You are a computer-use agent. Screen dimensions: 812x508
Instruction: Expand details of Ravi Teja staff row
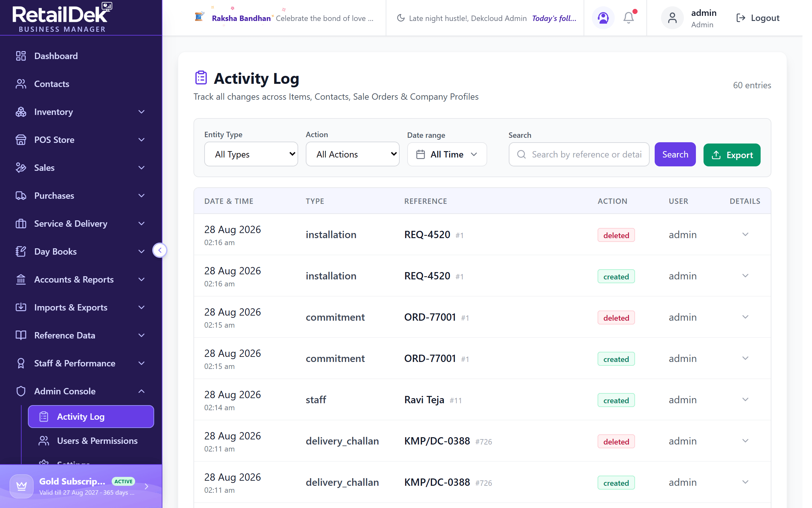tap(745, 399)
